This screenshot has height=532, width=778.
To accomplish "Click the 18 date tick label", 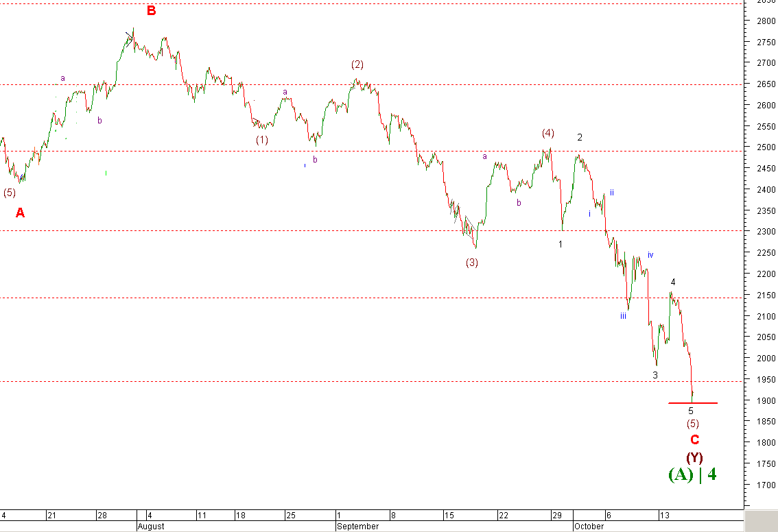I will [x=240, y=516].
